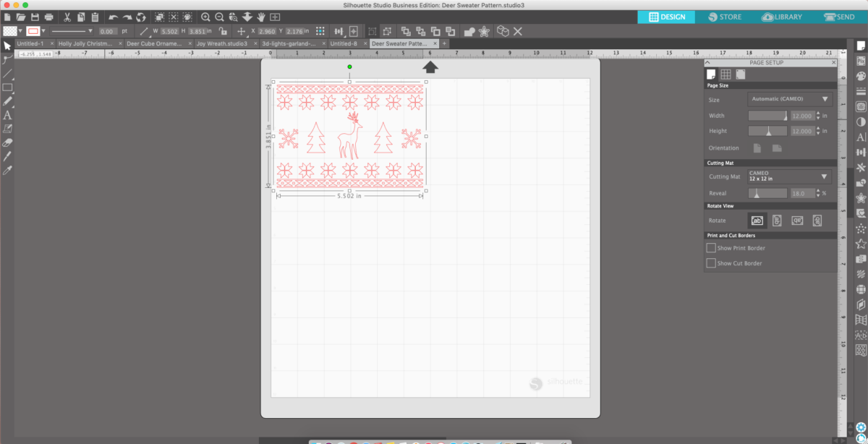This screenshot has height=444, width=868.
Task: Open the Cutting Mat dropdown
Action: click(790, 176)
